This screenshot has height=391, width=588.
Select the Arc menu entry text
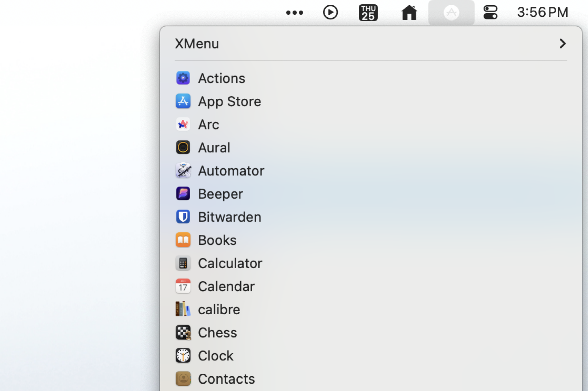(208, 125)
